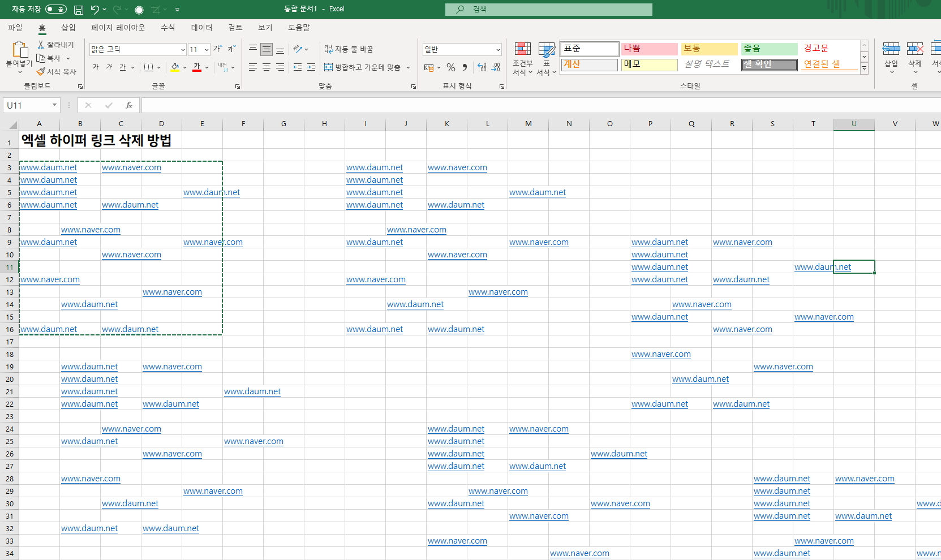Save the workbook using the save icon
Image resolution: width=941 pixels, height=560 pixels.
(79, 10)
